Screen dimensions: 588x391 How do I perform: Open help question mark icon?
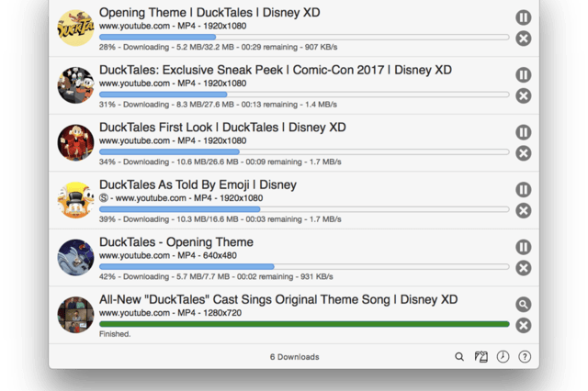pyautogui.click(x=525, y=356)
